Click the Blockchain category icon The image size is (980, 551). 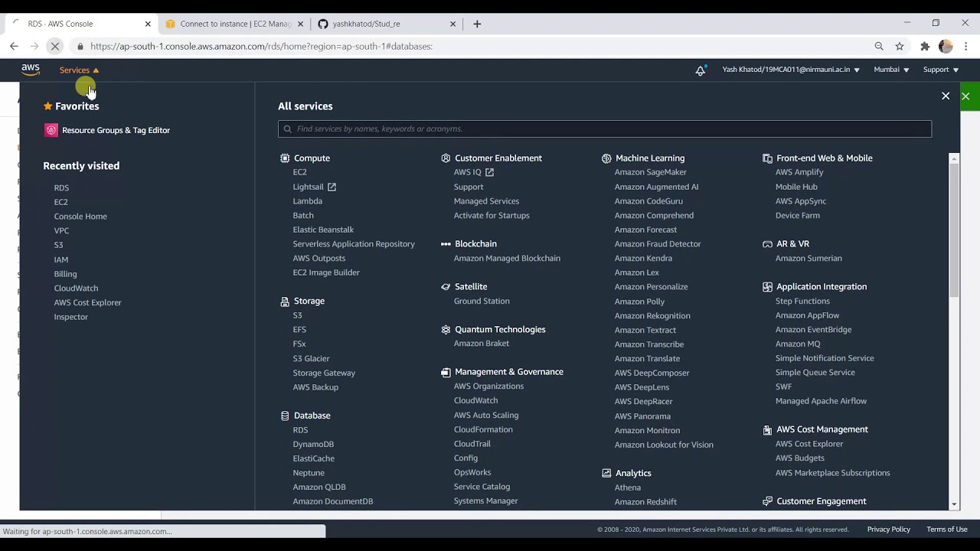[446, 244]
